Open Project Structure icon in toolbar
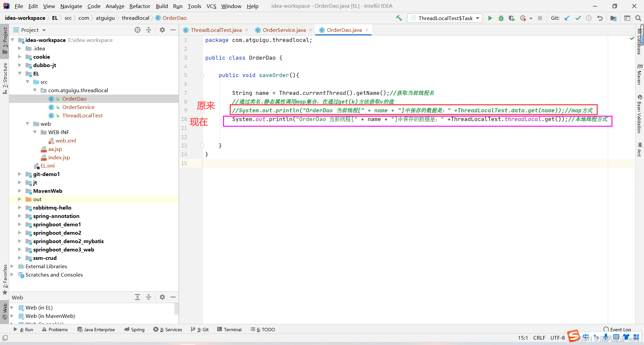644x345 pixels. click(x=613, y=18)
